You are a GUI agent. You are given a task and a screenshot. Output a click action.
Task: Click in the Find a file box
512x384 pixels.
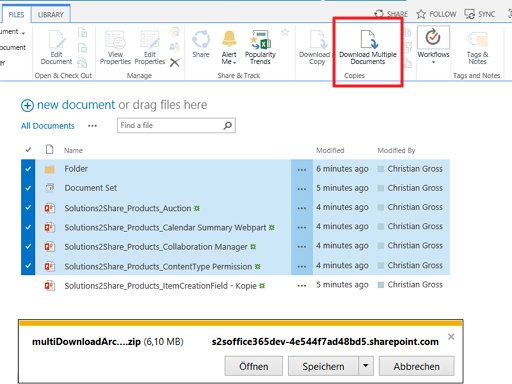tap(176, 125)
